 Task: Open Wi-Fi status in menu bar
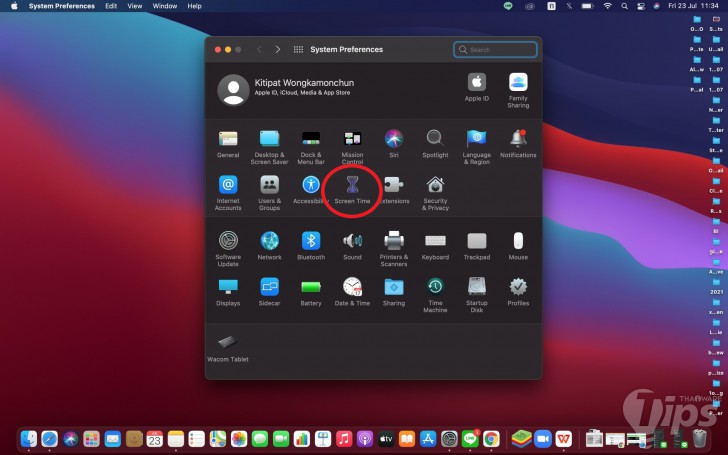[607, 6]
